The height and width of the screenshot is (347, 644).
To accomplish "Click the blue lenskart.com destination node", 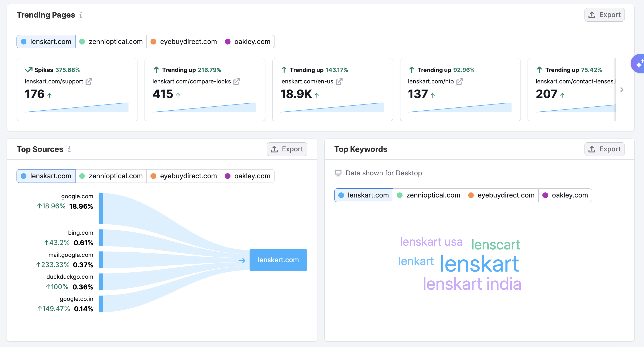I will pos(278,260).
